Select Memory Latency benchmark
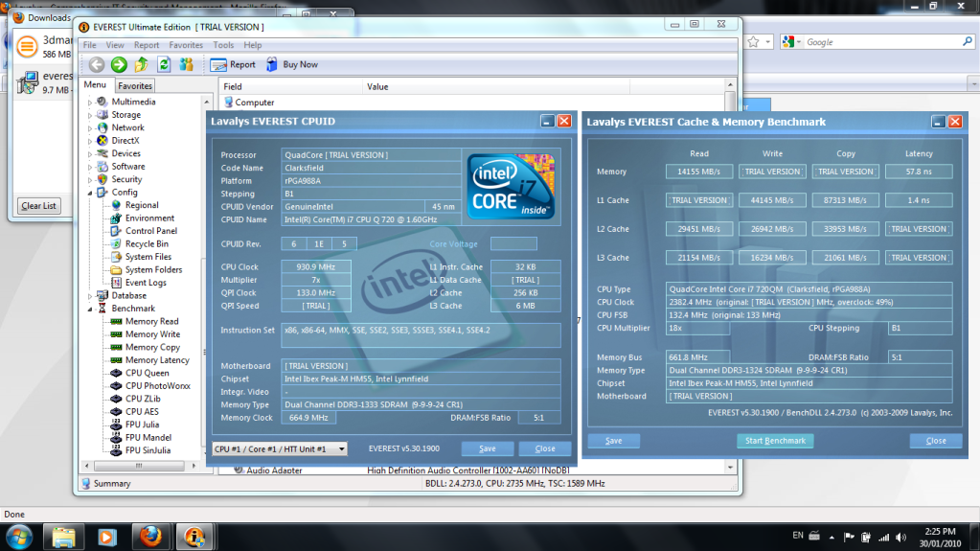Screen dimensions: 980x551 (x=157, y=360)
